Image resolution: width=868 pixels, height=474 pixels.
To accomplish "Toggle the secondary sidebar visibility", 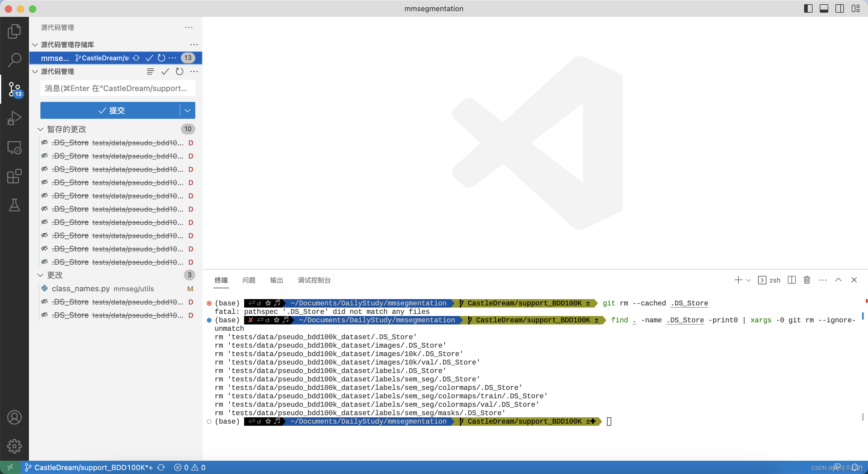I will 839,8.
